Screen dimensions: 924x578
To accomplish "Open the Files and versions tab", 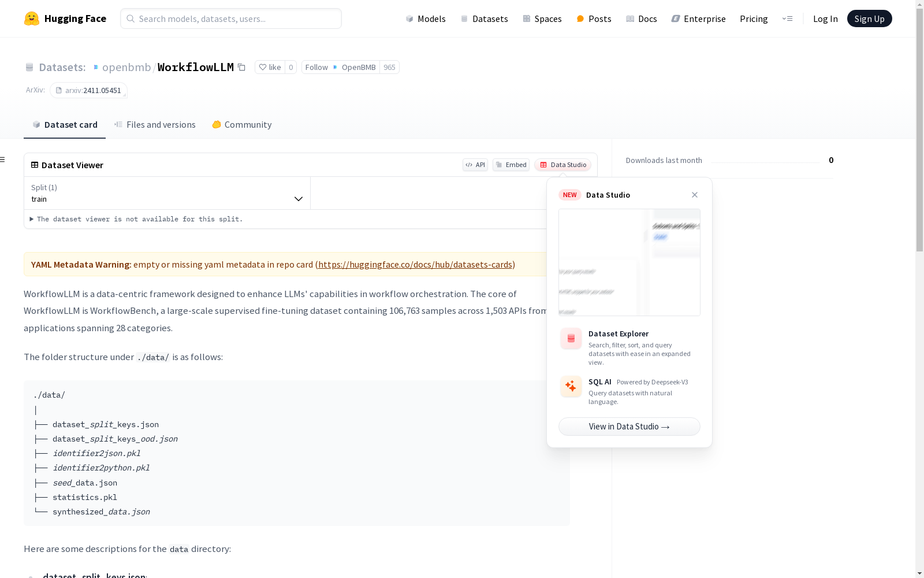I will pyautogui.click(x=155, y=125).
